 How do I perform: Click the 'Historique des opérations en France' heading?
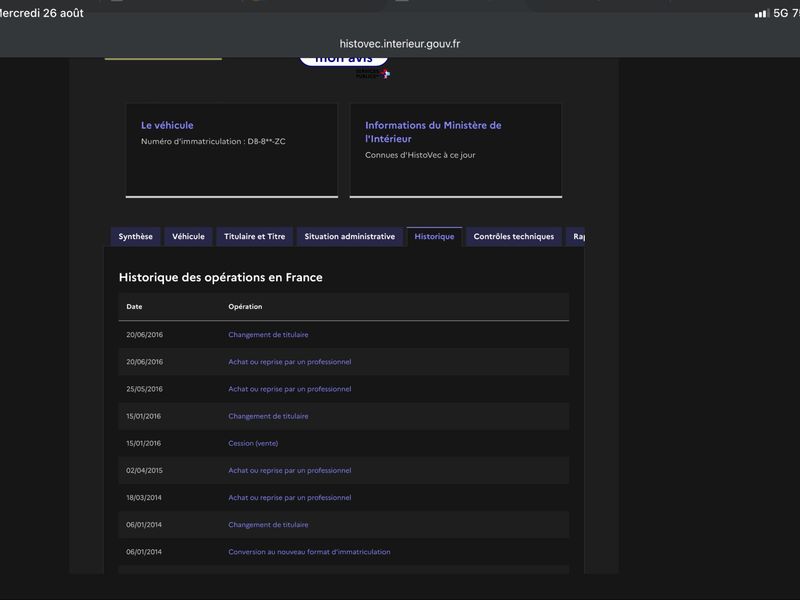[220, 278]
